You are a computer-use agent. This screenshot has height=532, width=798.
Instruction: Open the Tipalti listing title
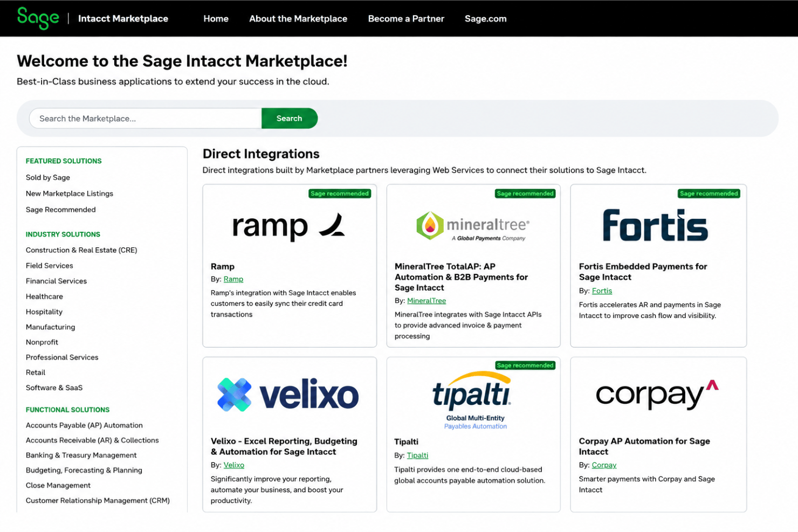(407, 441)
